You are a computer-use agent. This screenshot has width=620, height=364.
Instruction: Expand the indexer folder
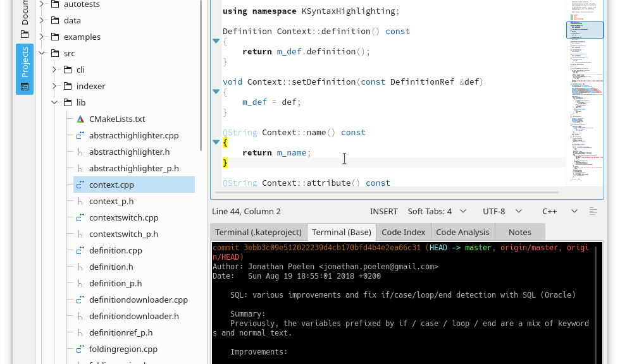point(54,86)
